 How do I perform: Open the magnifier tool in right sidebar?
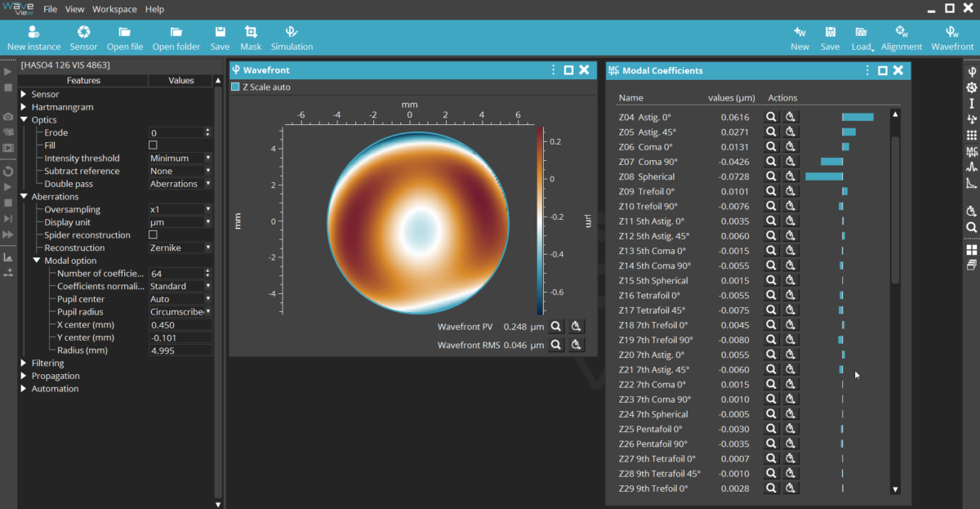[x=972, y=227]
